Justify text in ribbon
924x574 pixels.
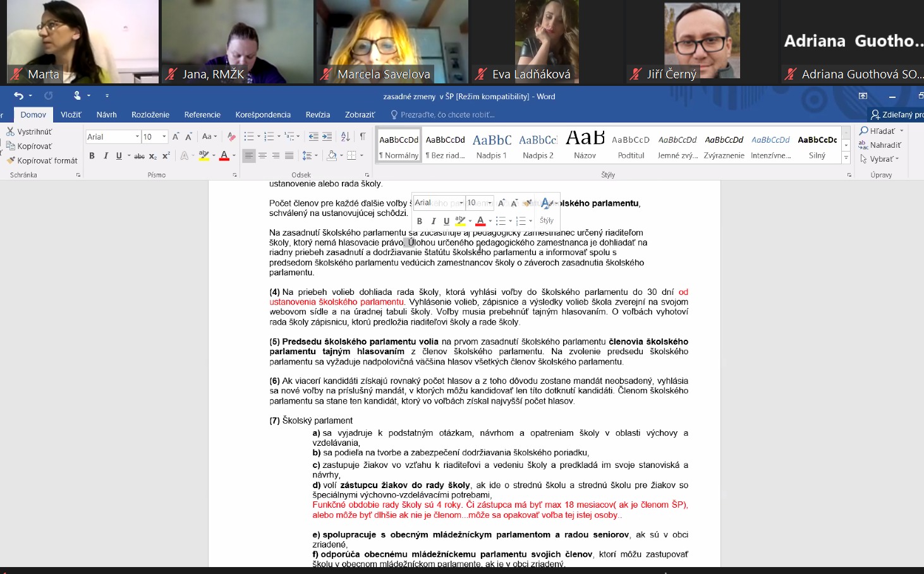(289, 155)
